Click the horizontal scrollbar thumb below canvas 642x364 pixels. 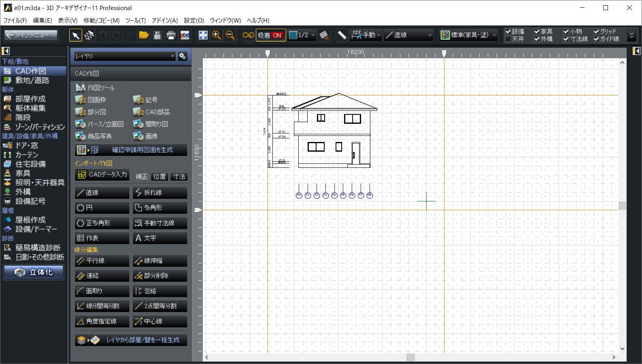pyautogui.click(x=410, y=358)
